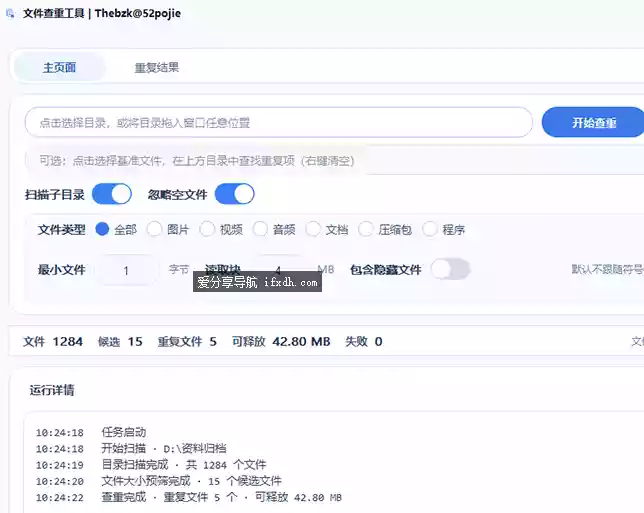644x513 pixels.
Task: Select the 文档 file type radio
Action: point(313,229)
